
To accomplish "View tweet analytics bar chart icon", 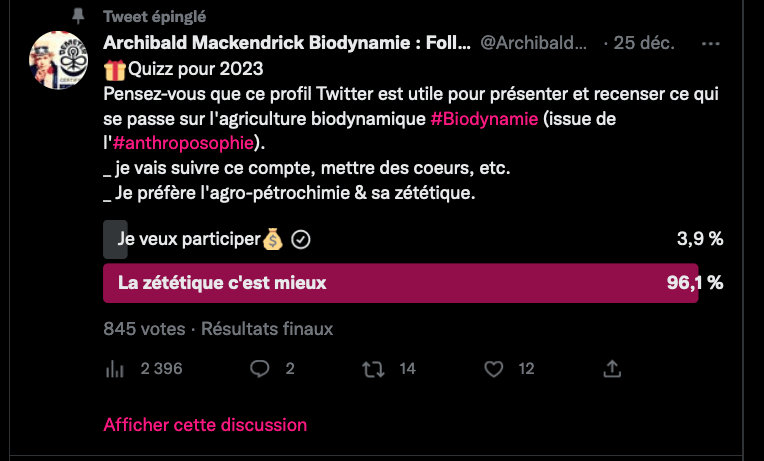I will (115, 369).
